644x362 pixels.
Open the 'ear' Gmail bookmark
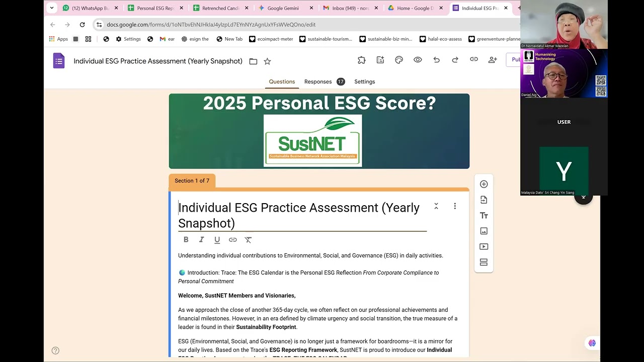[167, 39]
